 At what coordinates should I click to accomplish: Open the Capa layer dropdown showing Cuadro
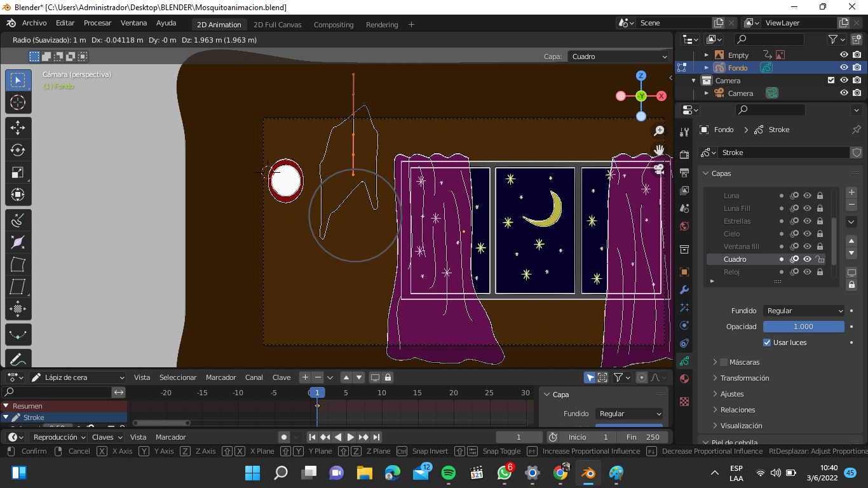618,57
